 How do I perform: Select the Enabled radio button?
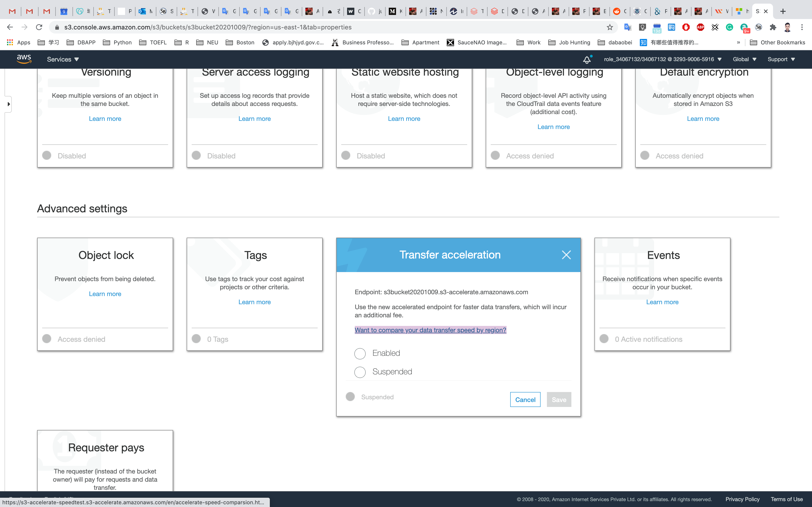[360, 353]
